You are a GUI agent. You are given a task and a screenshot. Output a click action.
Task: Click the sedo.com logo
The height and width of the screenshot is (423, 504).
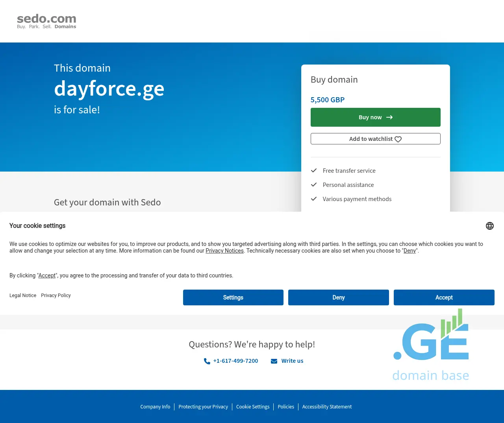click(x=46, y=21)
